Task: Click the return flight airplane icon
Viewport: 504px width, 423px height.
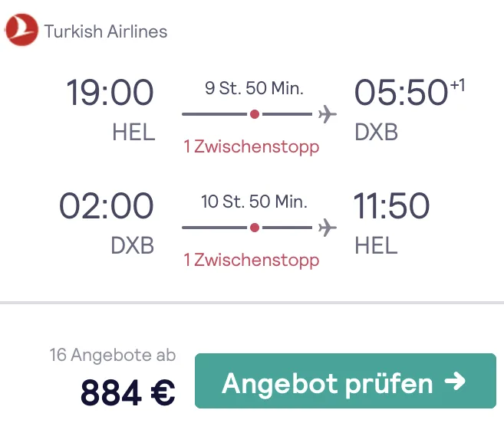Action: coord(328,228)
